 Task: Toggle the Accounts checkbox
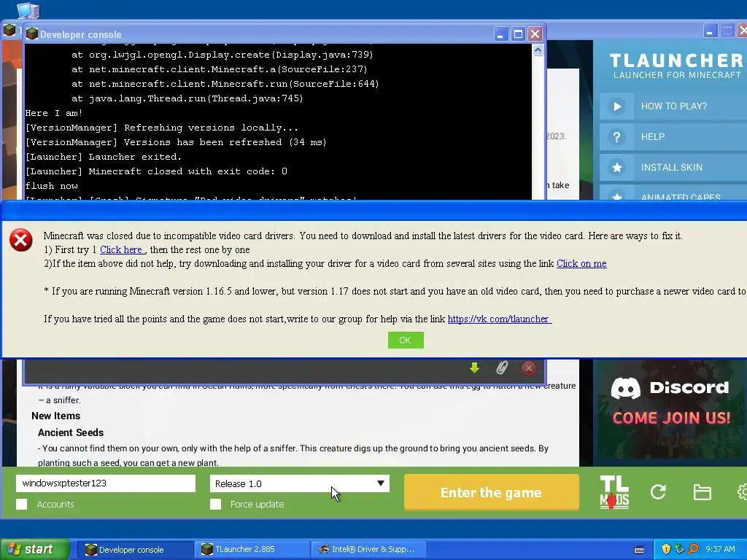21,505
